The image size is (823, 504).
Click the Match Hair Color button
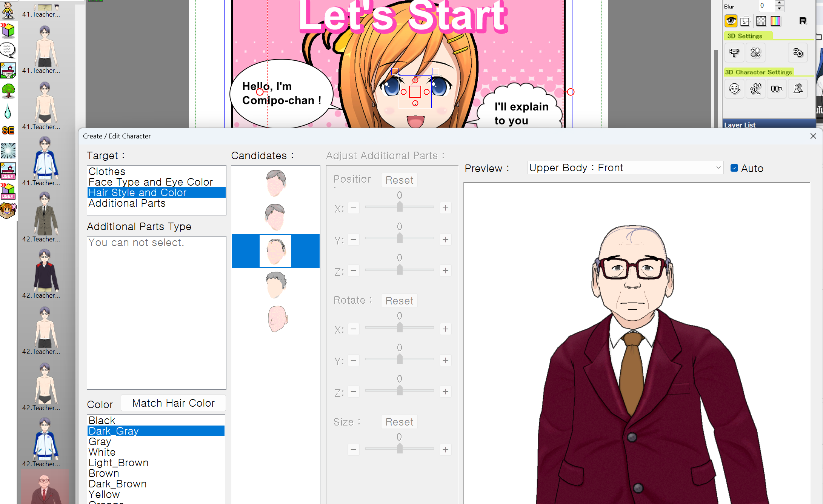[173, 403]
